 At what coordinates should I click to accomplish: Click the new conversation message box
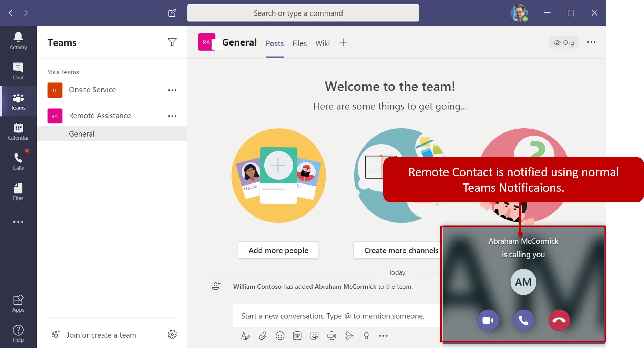(336, 316)
